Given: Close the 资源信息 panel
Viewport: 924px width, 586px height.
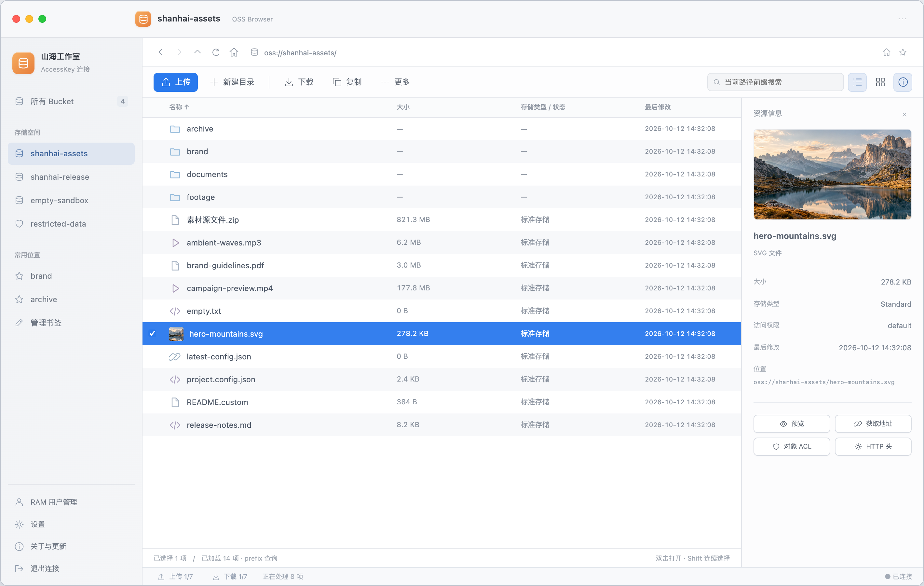Looking at the screenshot, I should pos(904,115).
